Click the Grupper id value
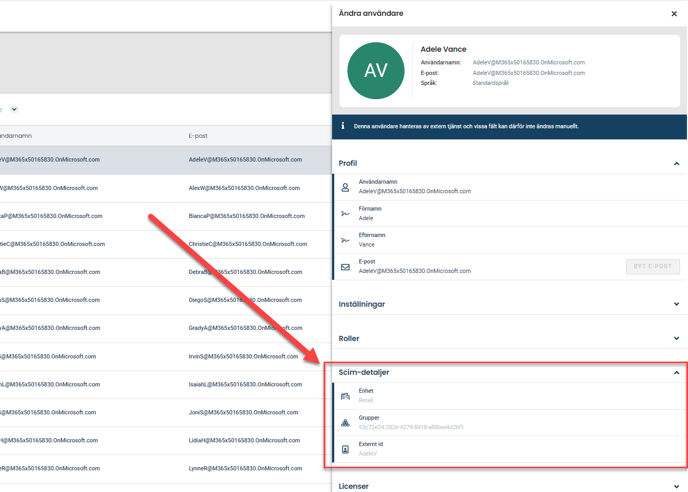 [411, 427]
